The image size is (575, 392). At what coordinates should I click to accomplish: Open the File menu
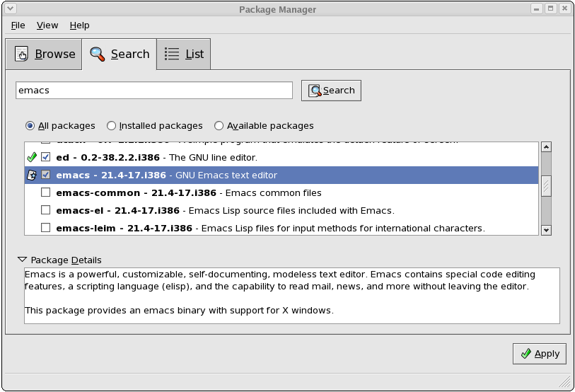click(x=18, y=25)
